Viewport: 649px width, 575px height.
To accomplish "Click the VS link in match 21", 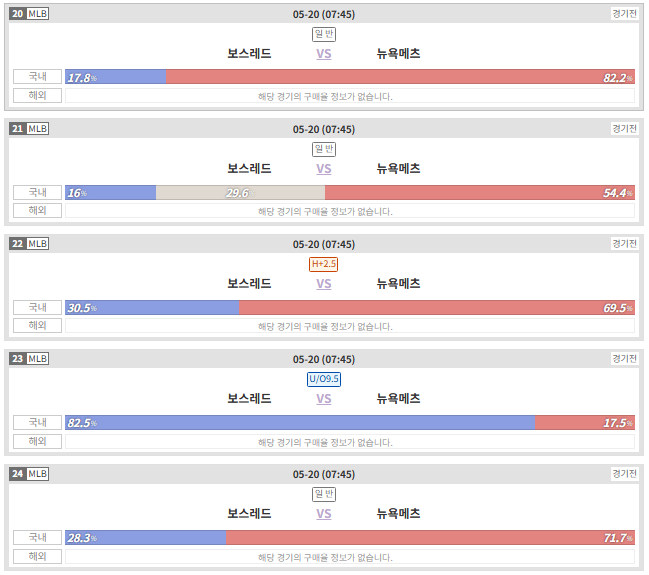I will click(x=324, y=169).
